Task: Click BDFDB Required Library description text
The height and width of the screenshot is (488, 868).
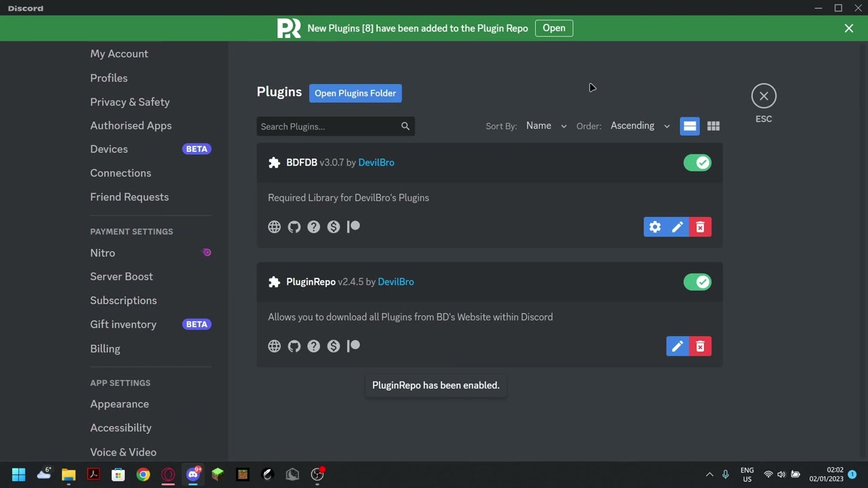Action: (x=349, y=198)
